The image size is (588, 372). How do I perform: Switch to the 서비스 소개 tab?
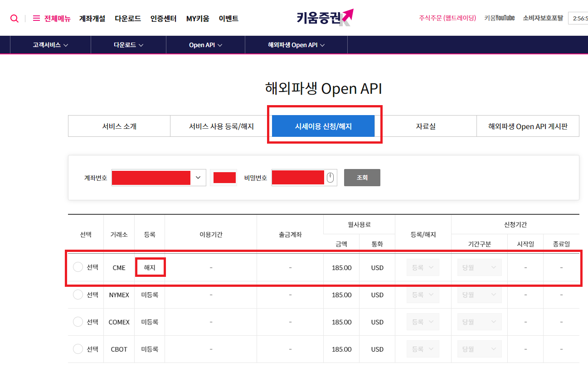pos(119,126)
